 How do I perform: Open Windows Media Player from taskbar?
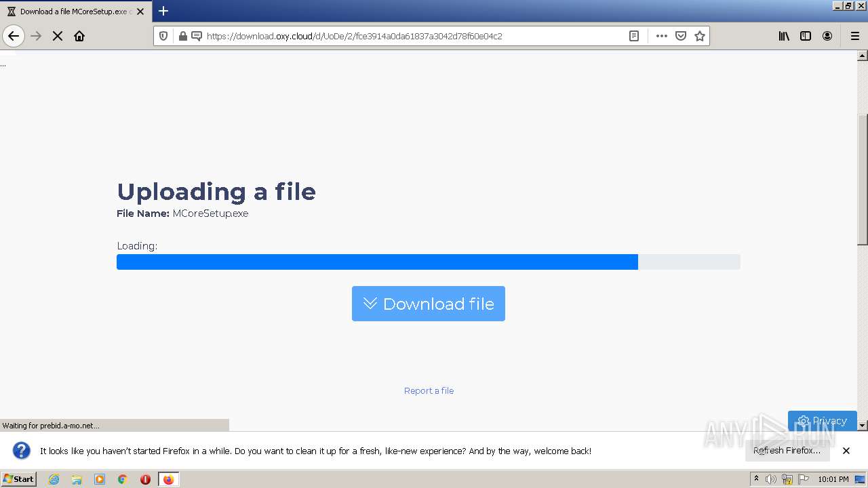point(100,479)
